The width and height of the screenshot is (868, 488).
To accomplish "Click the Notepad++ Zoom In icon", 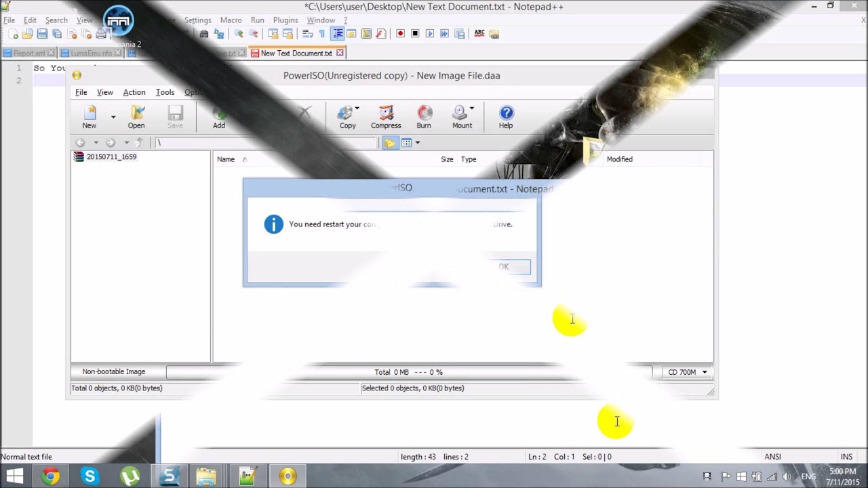I will click(239, 34).
